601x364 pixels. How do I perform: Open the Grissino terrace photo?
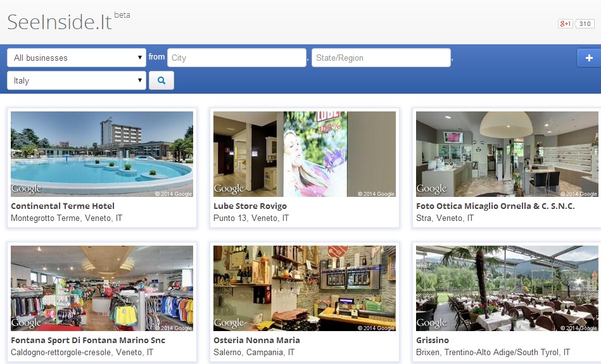(507, 288)
